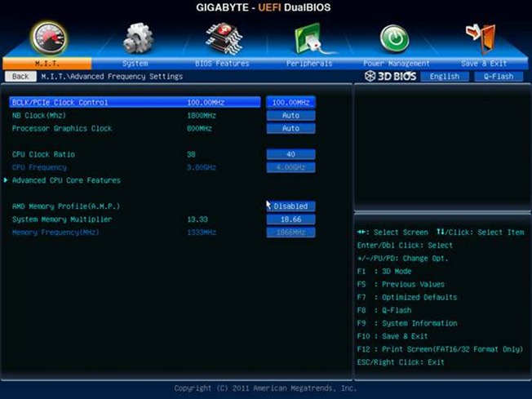Click the M.I.T.\Advanced Frequency Settings breadcrumb
The image size is (532, 399).
pos(112,77)
